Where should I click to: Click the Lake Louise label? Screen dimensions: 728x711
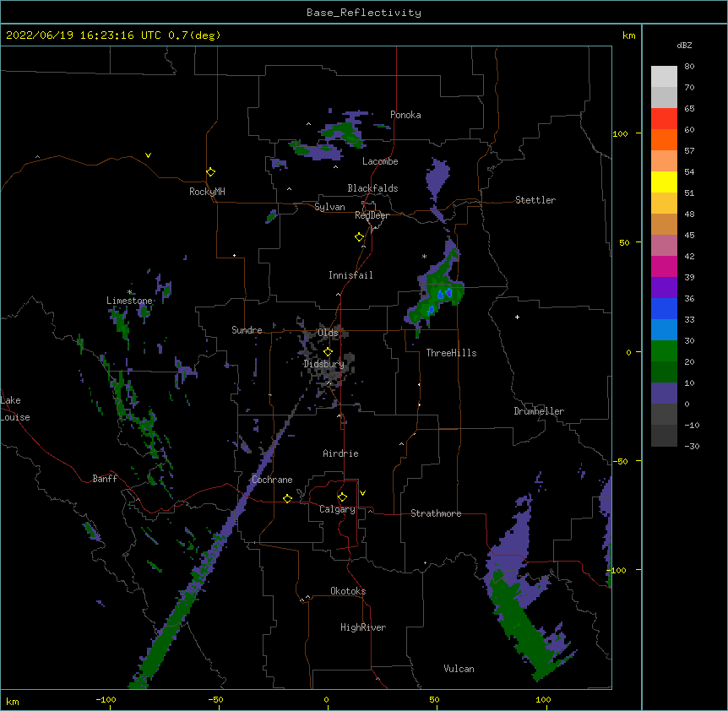pos(15,409)
